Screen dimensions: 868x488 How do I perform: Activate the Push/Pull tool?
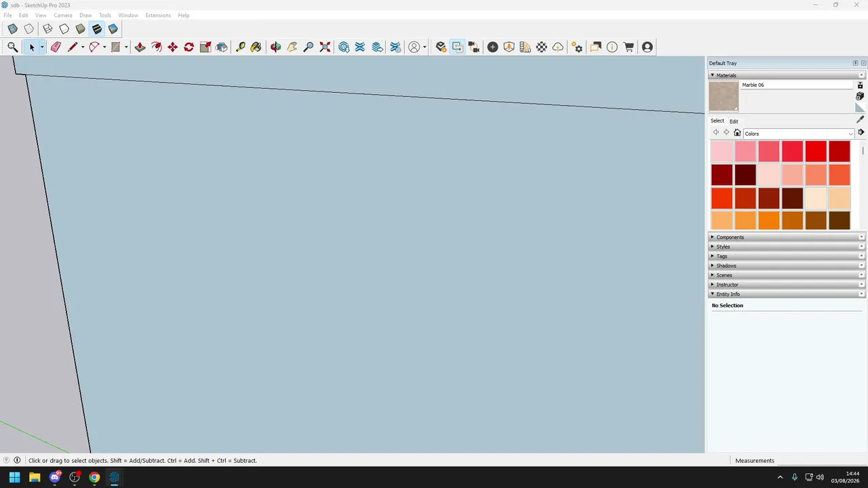tap(140, 47)
